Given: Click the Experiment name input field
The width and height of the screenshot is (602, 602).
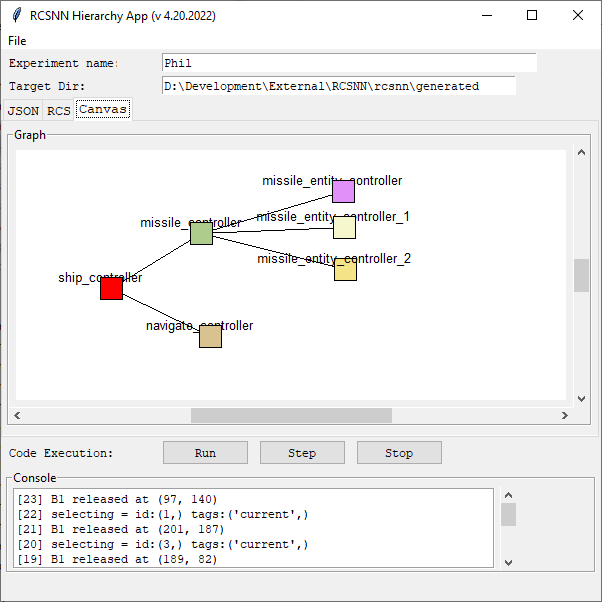Looking at the screenshot, I should (x=348, y=63).
